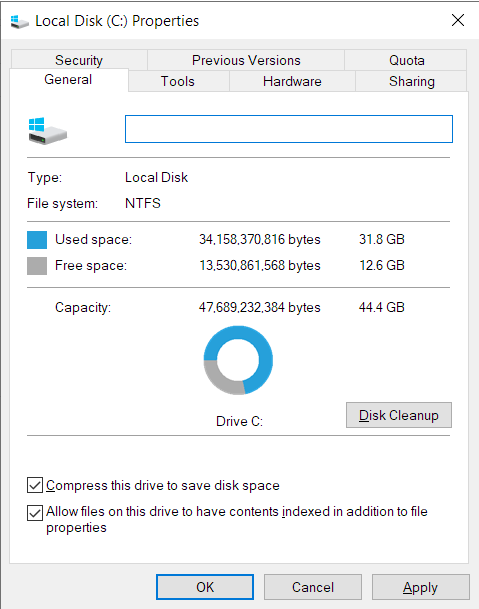Click the blue Used space color swatch
The height and width of the screenshot is (609, 479).
37,240
